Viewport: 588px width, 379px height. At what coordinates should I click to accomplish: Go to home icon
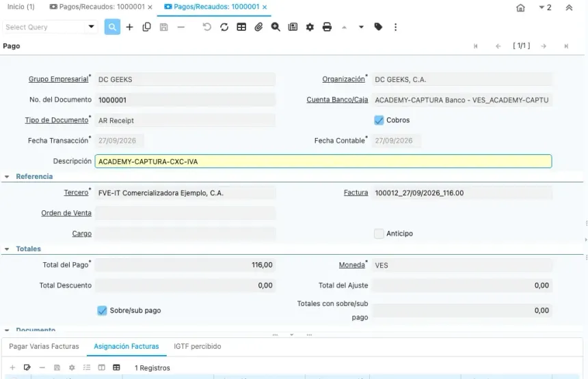point(520,8)
